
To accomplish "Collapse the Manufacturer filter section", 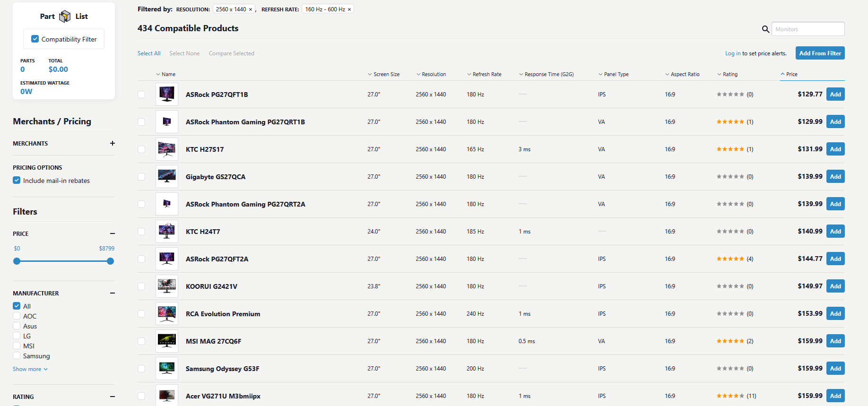I will [113, 293].
